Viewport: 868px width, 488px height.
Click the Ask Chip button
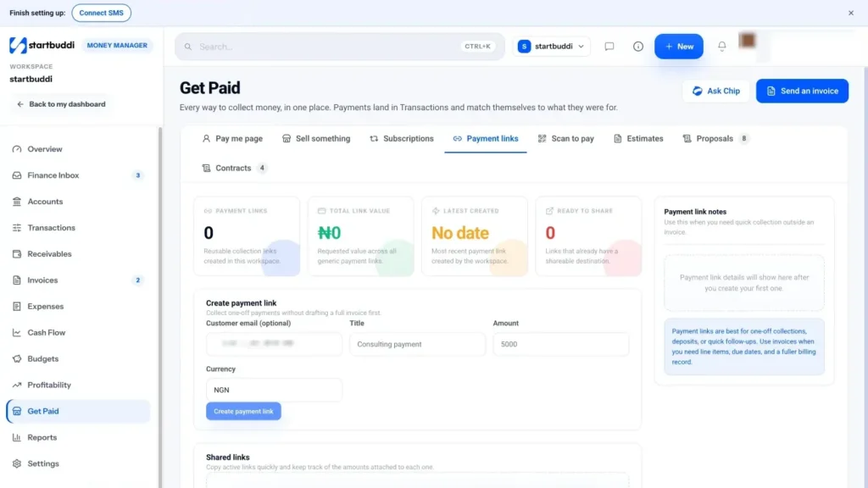point(715,91)
